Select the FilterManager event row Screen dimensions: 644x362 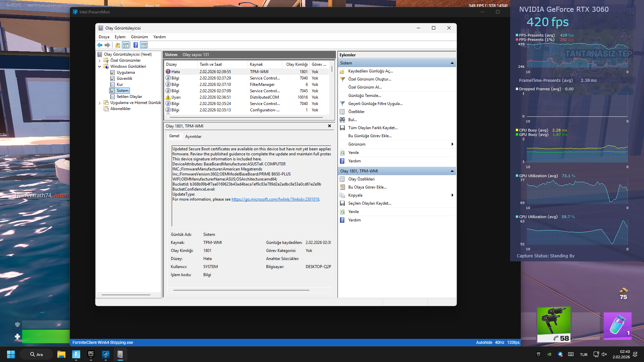click(x=247, y=85)
